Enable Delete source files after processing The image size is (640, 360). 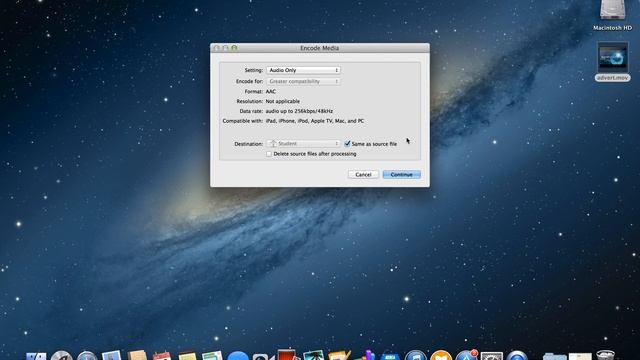(269, 154)
